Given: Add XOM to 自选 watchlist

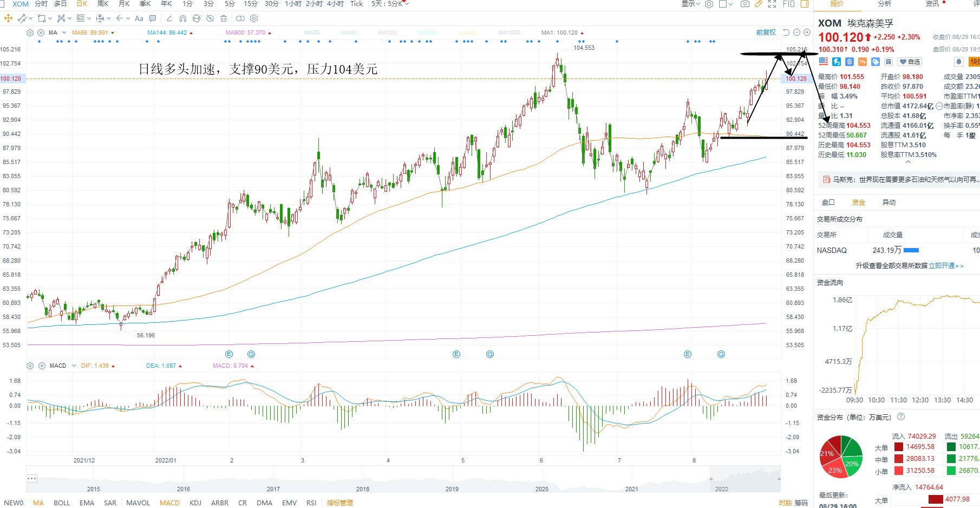Looking at the screenshot, I should click(x=910, y=62).
